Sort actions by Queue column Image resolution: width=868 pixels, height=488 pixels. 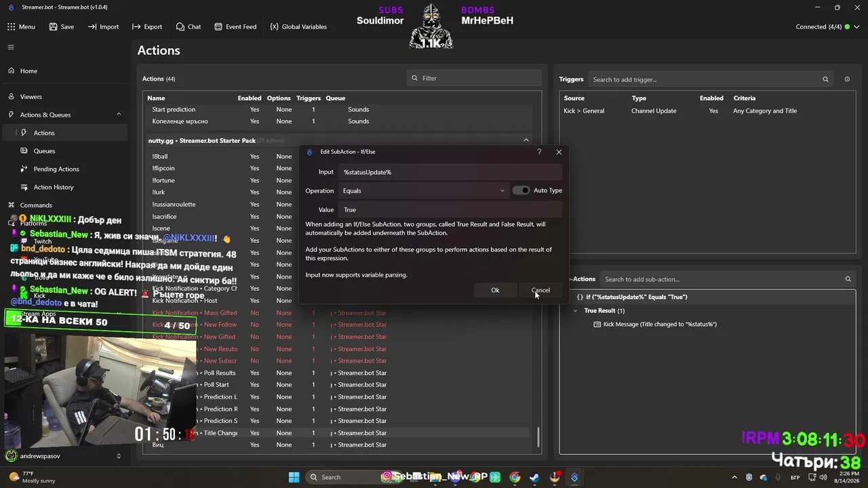[x=336, y=98]
